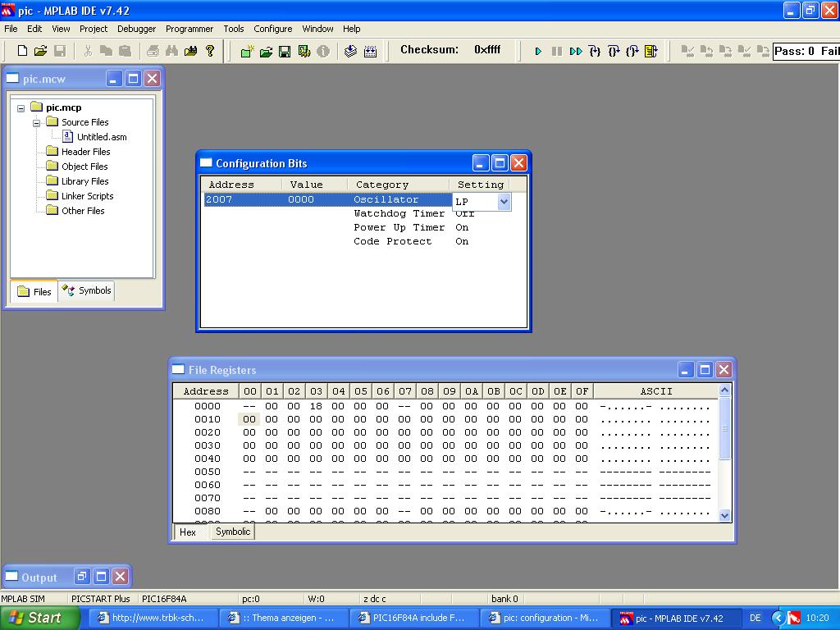Viewport: 840px width, 630px height.
Task: Click the New Project icon
Action: click(x=247, y=52)
